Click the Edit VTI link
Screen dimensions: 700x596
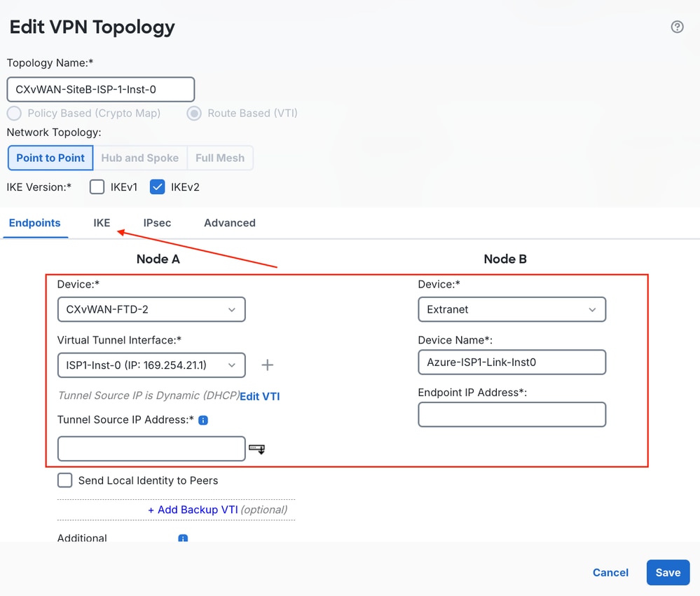(x=260, y=396)
